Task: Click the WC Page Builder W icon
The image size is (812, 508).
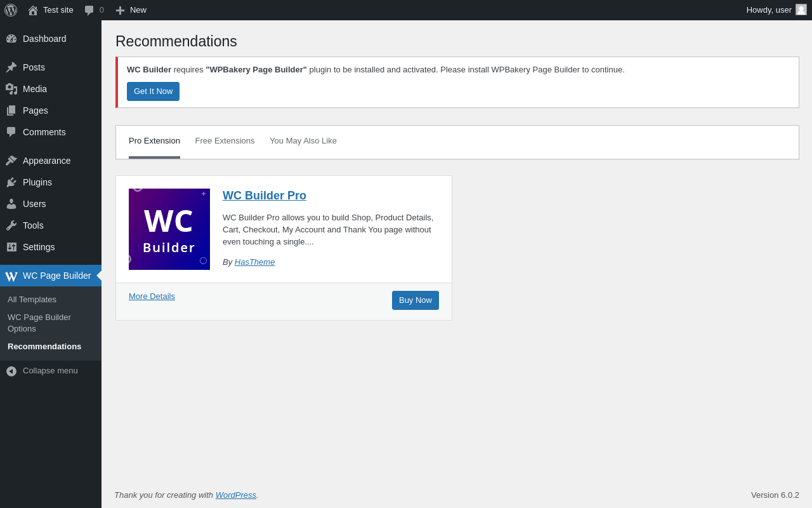Action: tap(11, 276)
